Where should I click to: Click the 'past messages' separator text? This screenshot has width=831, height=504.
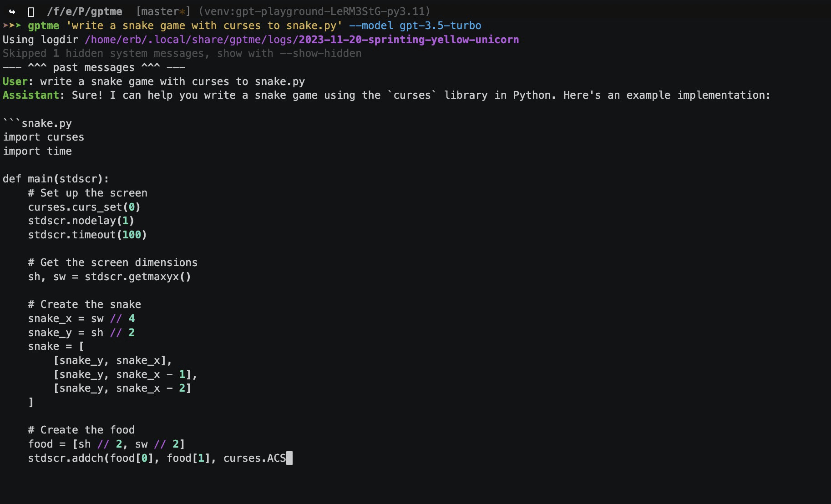pyautogui.click(x=94, y=68)
